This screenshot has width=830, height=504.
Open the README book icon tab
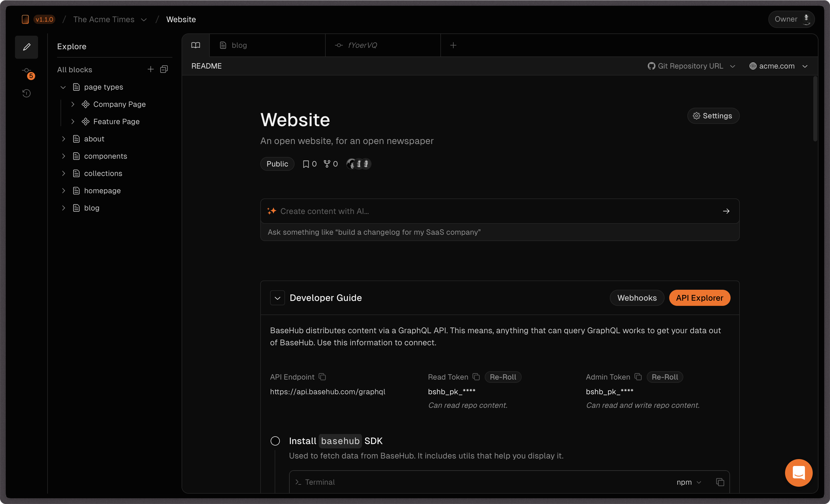tap(196, 45)
